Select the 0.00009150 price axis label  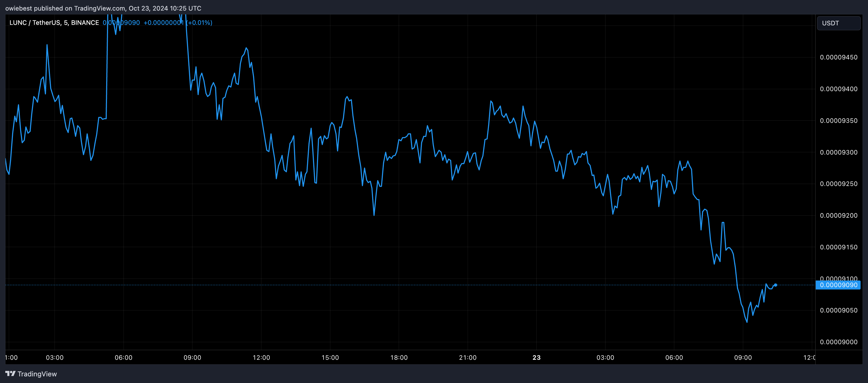(839, 247)
